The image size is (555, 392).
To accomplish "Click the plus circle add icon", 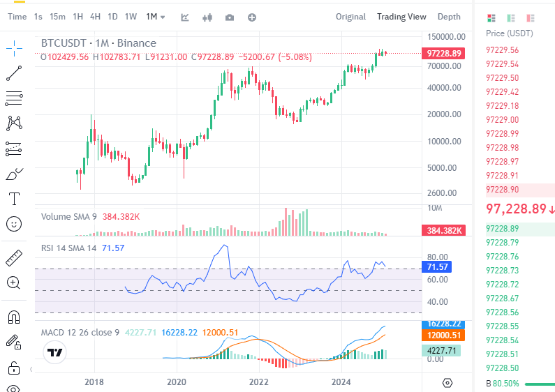I will pos(252,17).
